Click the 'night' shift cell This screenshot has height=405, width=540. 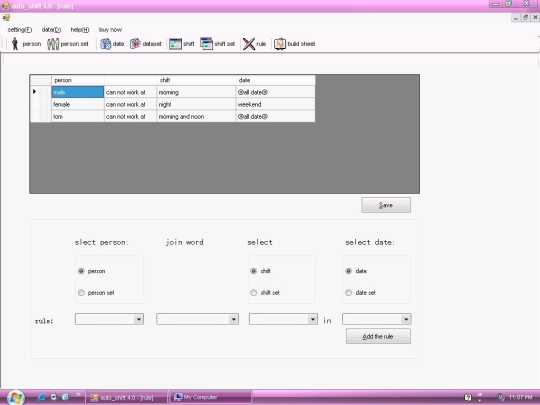[196, 104]
